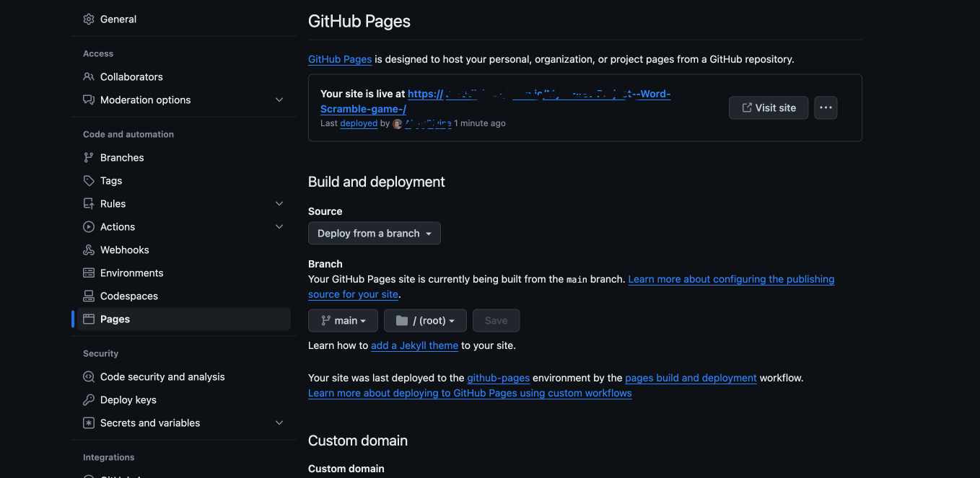The image size is (980, 478).
Task: Open the three-dots menu beside Visit site
Action: click(x=826, y=108)
